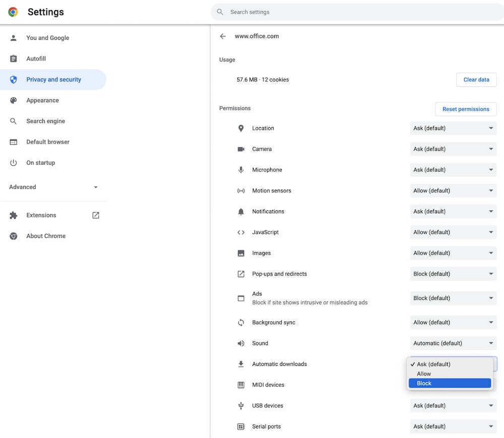Click the Reset permissions button
504x438 pixels.
point(465,109)
